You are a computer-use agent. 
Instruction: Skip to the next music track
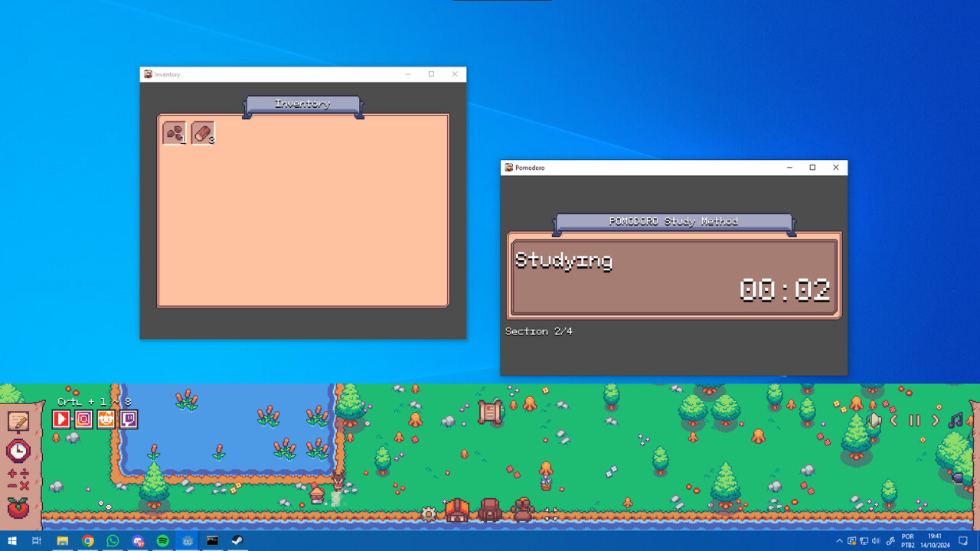click(935, 420)
